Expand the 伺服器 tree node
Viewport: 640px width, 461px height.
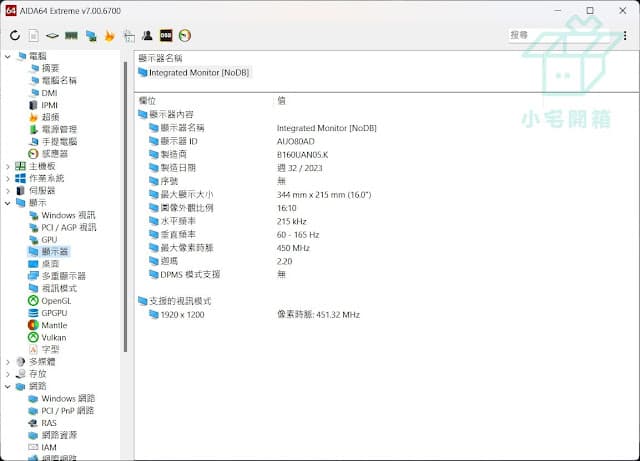[7, 191]
